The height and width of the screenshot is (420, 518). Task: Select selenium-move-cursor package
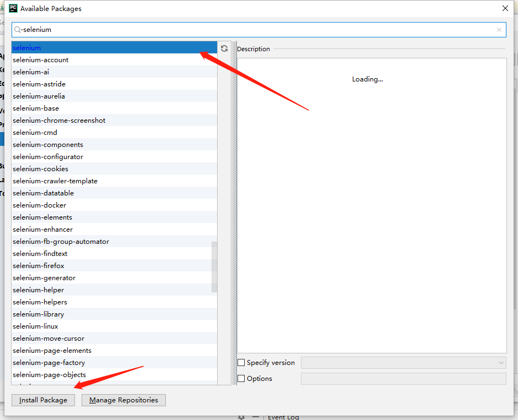(114, 338)
